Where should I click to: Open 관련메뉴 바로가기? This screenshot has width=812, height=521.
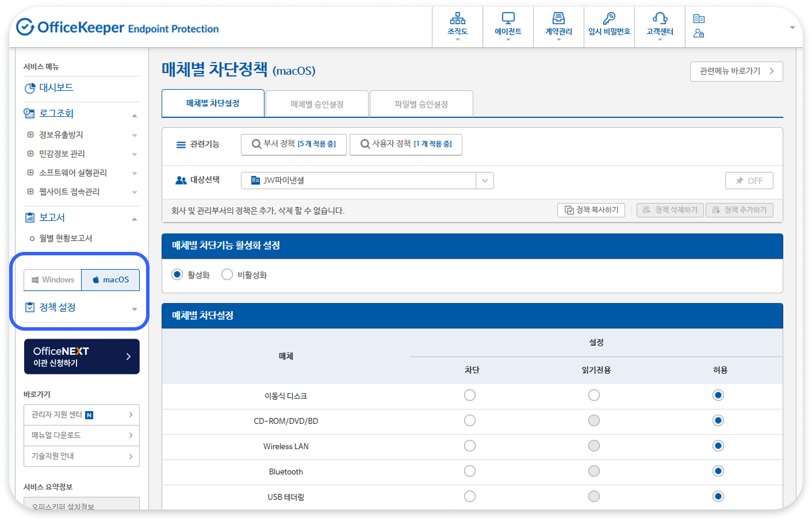pyautogui.click(x=736, y=71)
